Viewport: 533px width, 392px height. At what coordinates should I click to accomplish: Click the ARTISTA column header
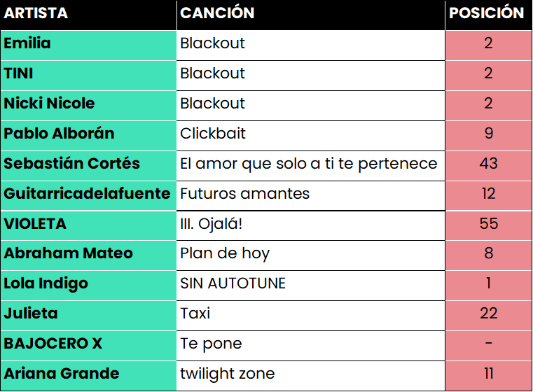pyautogui.click(x=88, y=15)
